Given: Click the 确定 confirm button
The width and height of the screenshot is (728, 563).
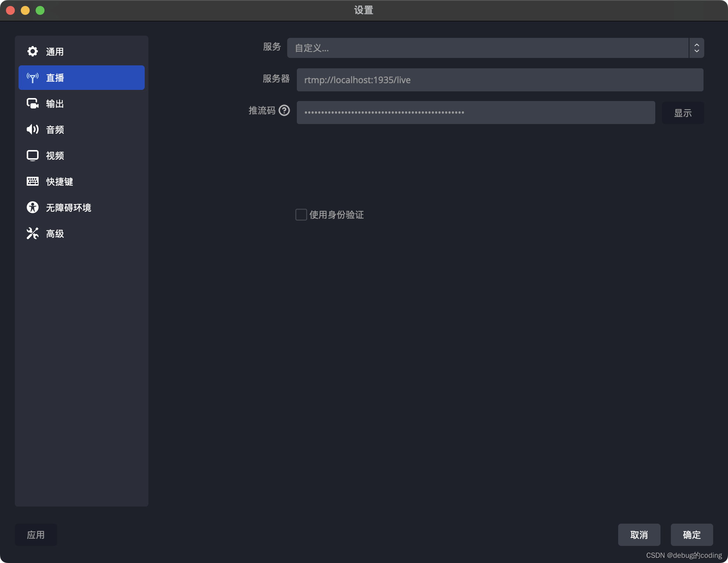Looking at the screenshot, I should 692,535.
